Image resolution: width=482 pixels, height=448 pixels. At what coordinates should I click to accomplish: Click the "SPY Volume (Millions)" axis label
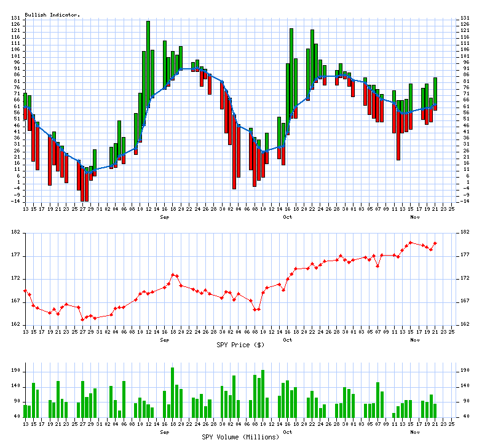(240, 437)
